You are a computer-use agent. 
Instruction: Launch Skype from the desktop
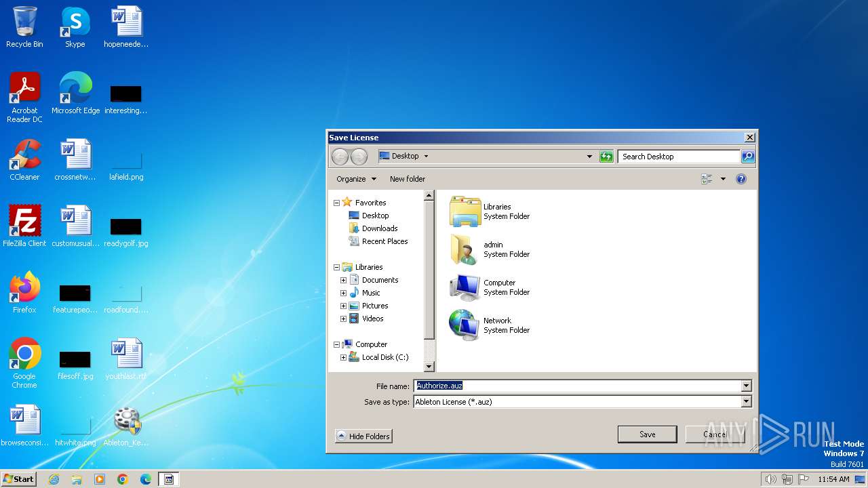point(75,27)
